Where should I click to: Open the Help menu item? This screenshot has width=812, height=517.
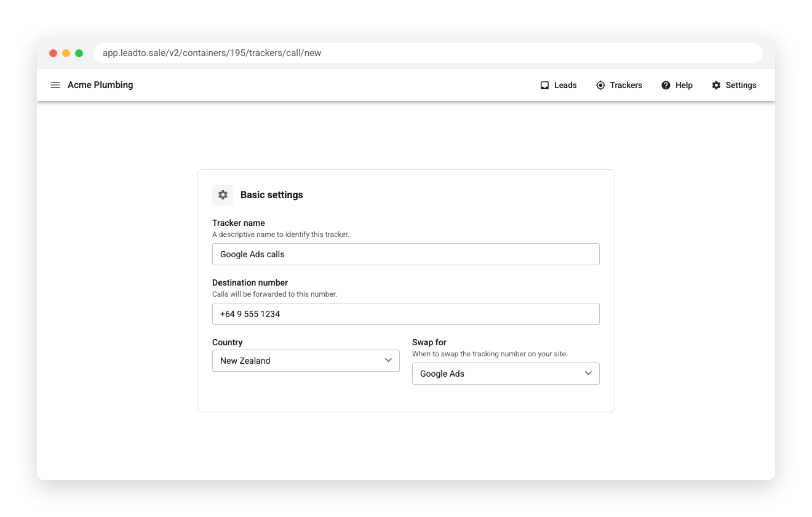pos(684,86)
